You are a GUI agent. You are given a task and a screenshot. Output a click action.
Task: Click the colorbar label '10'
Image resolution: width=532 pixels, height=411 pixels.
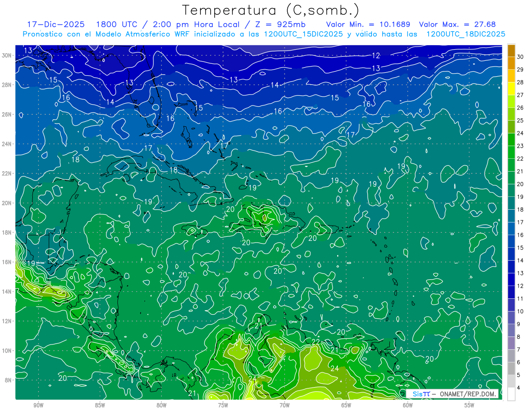click(x=520, y=311)
